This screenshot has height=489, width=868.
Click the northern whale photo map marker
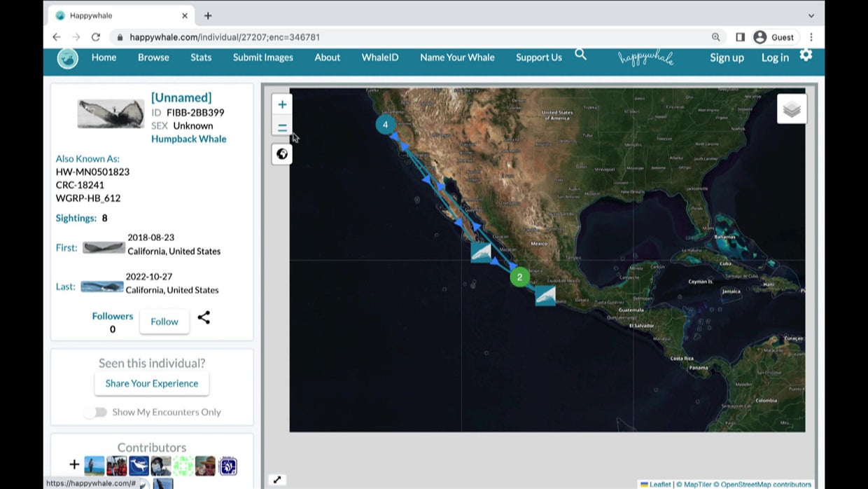pos(481,252)
